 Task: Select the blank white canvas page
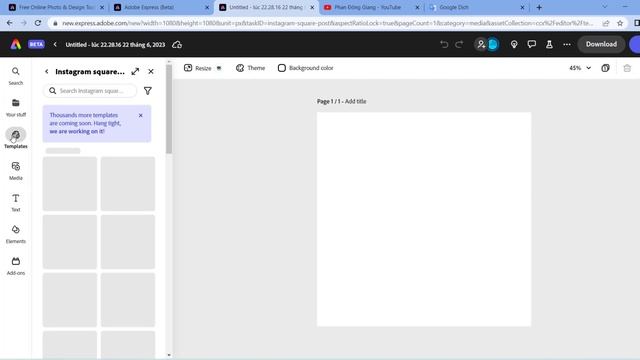tap(424, 220)
